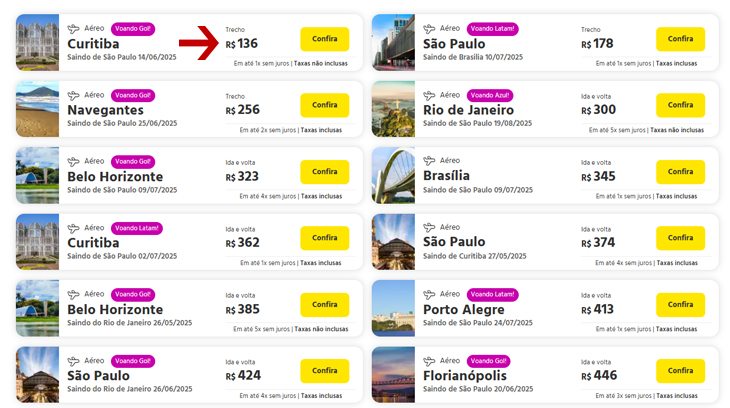730x408 pixels.
Task: Click Confira for the Curitiba R$136 flight
Action: tap(324, 39)
